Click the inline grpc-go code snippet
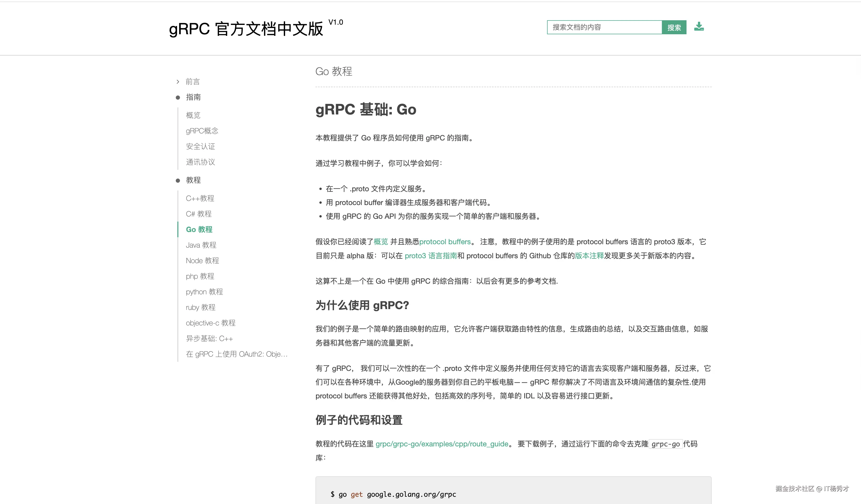The image size is (861, 504). (665, 444)
